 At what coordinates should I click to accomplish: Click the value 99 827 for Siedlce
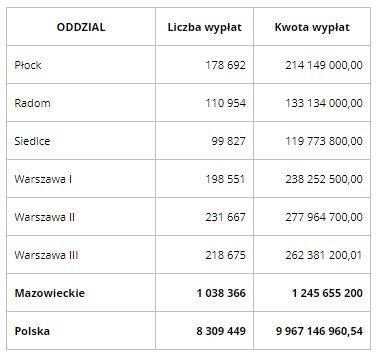click(228, 141)
